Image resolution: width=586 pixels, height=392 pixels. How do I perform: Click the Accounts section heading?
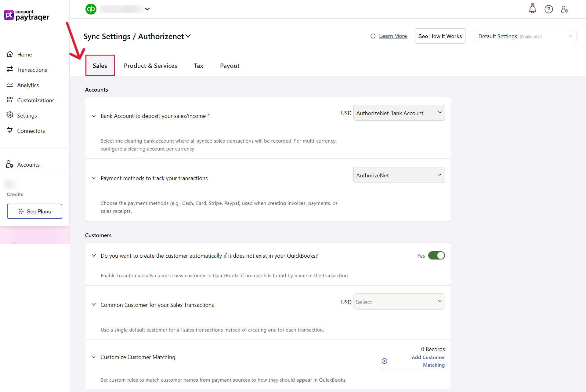96,89
